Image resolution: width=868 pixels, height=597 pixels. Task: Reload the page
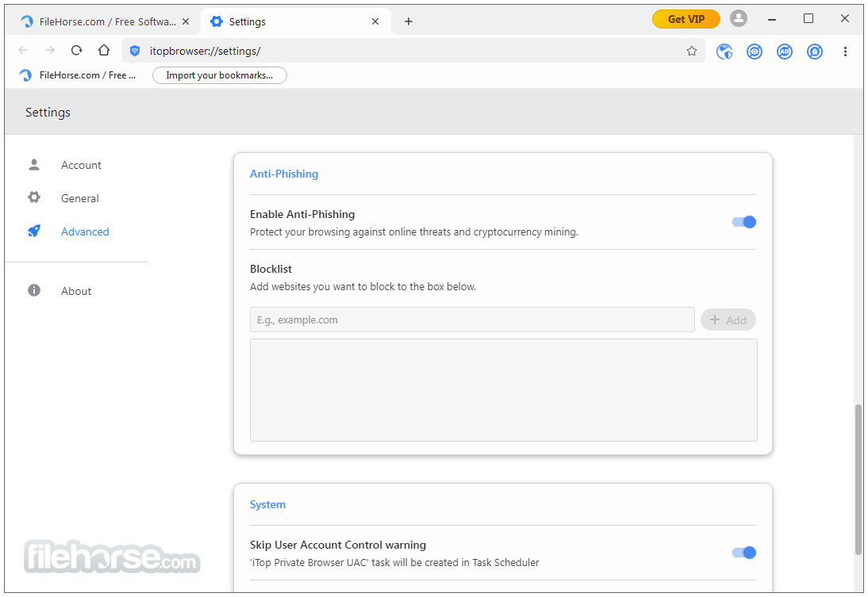tap(77, 51)
